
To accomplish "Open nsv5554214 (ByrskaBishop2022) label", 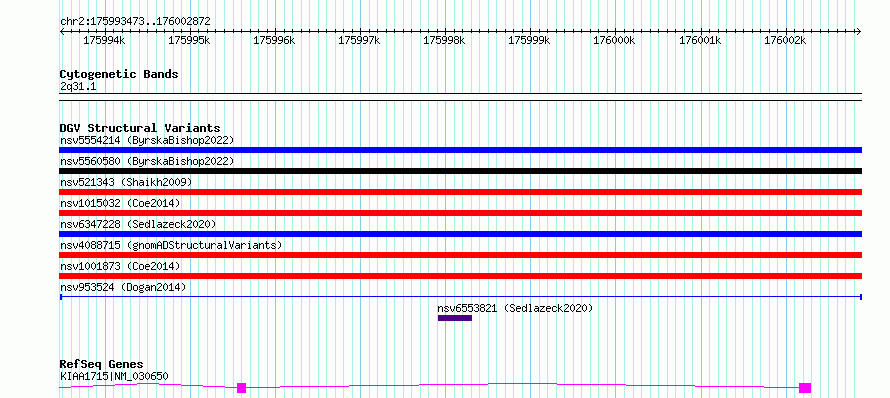I will coord(147,140).
